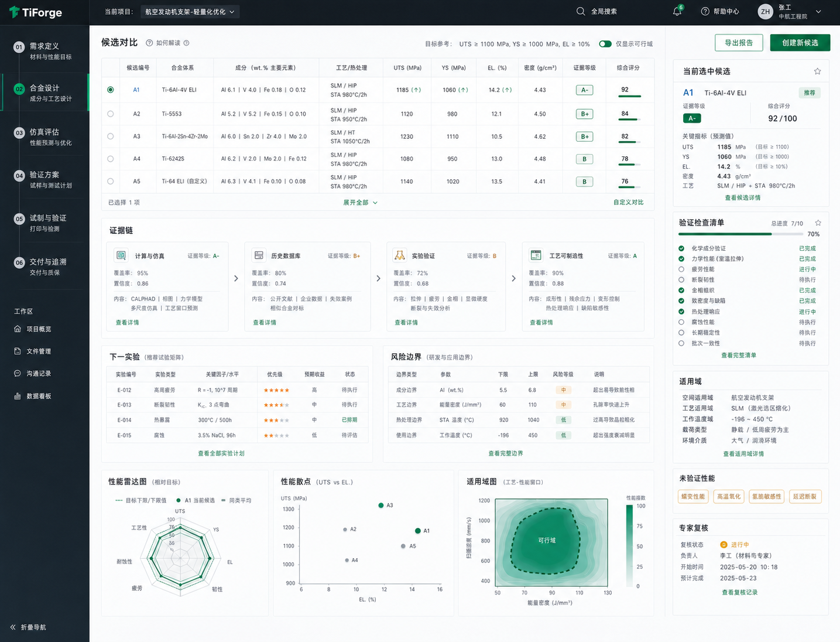Click the 如何解读 question mark icon
This screenshot has width=840, height=642.
click(x=149, y=43)
